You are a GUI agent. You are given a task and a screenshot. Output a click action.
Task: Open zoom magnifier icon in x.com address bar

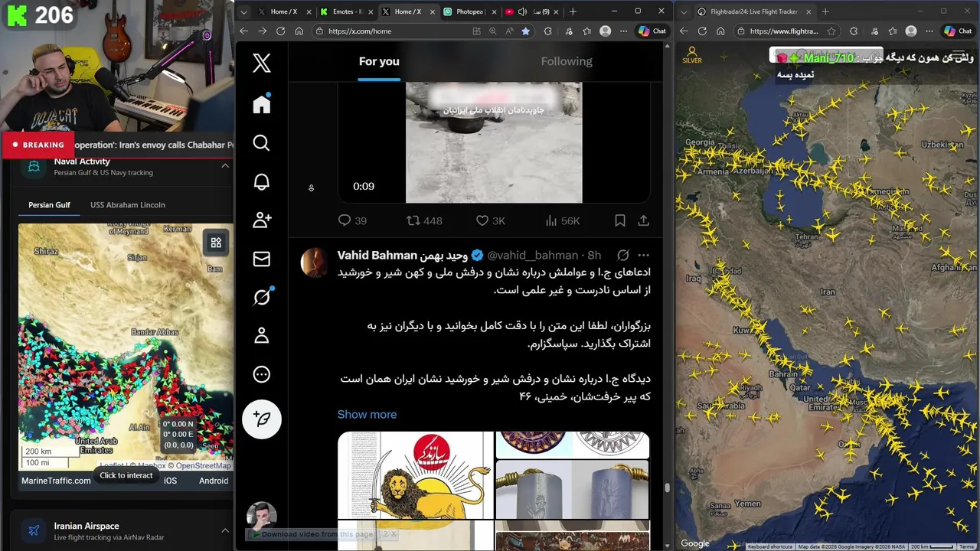tap(493, 31)
